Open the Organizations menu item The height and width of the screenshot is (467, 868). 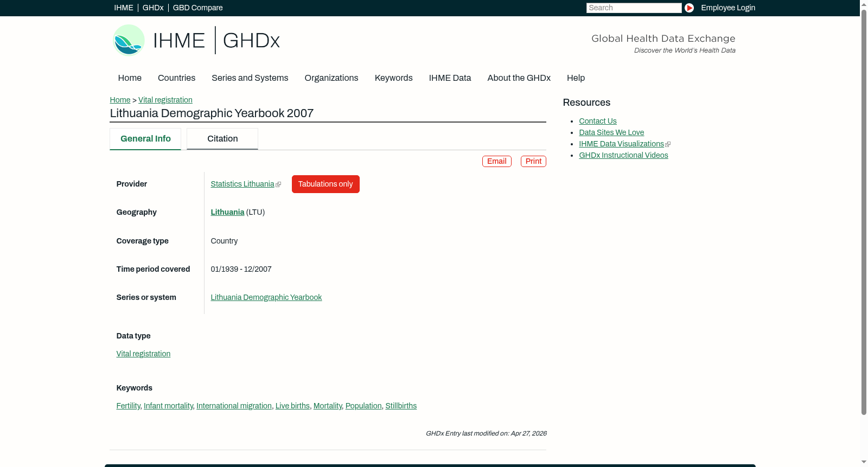(x=331, y=78)
